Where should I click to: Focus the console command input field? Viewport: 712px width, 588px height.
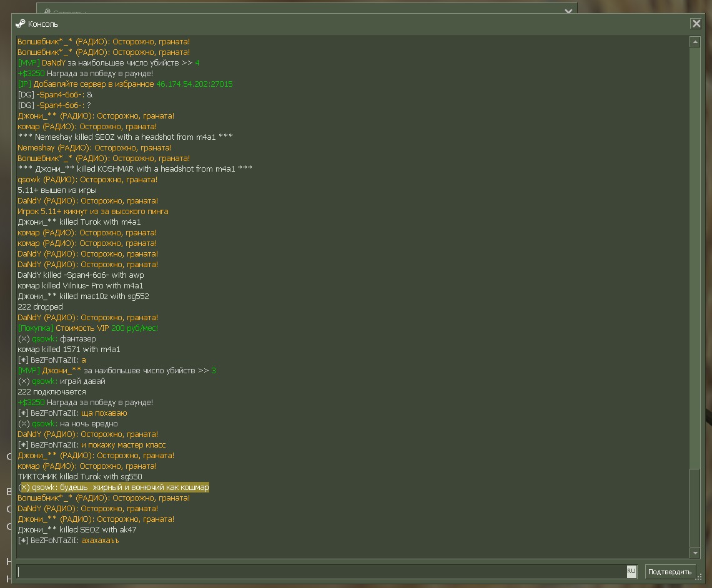(x=319, y=571)
